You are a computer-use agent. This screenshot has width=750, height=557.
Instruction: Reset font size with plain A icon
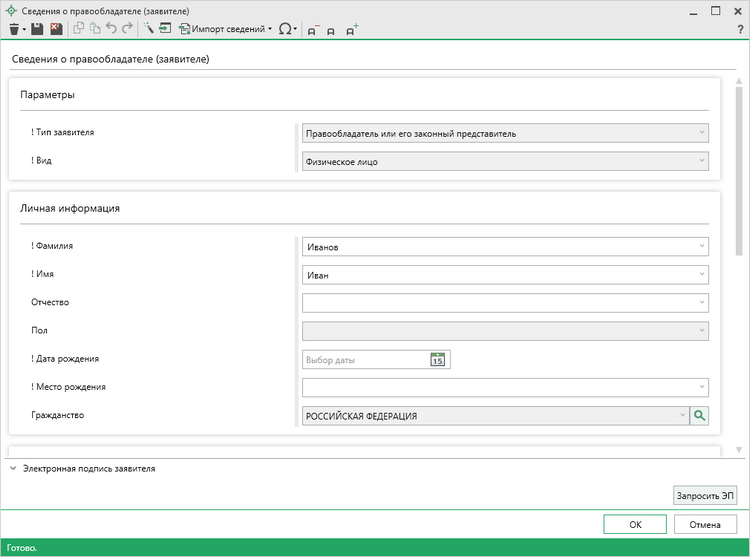pos(331,32)
